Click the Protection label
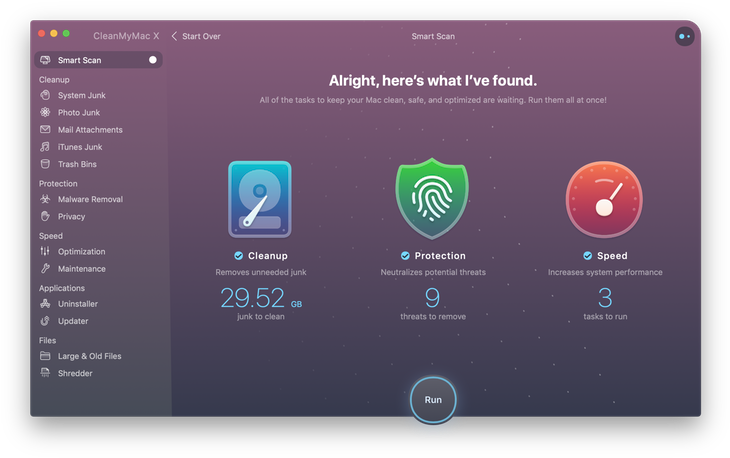The image size is (730, 458). pos(440,256)
